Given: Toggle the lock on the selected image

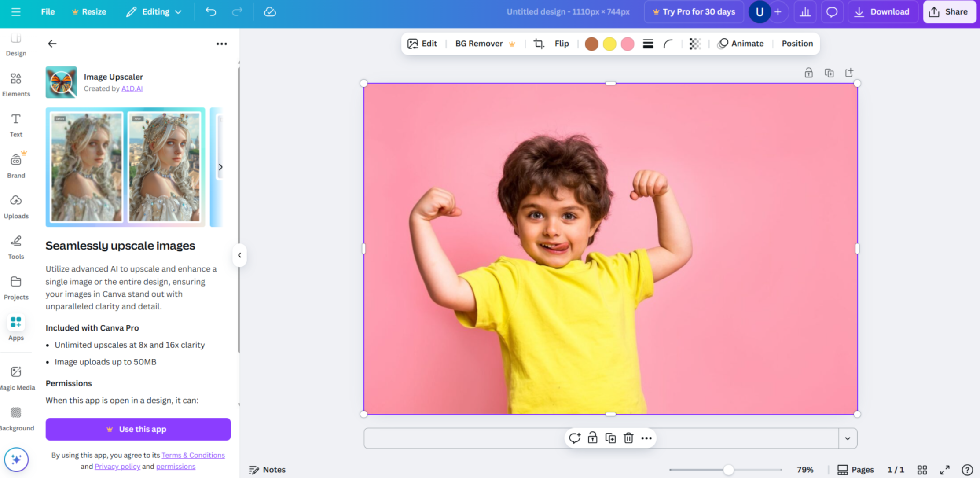Looking at the screenshot, I should click(593, 438).
